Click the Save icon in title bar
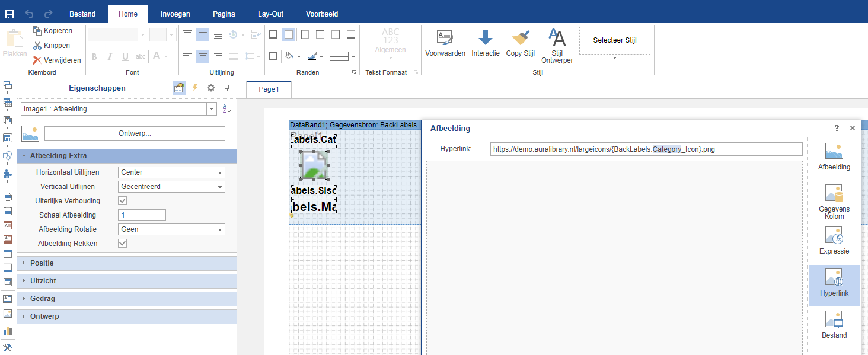The width and height of the screenshot is (868, 355). 9,14
